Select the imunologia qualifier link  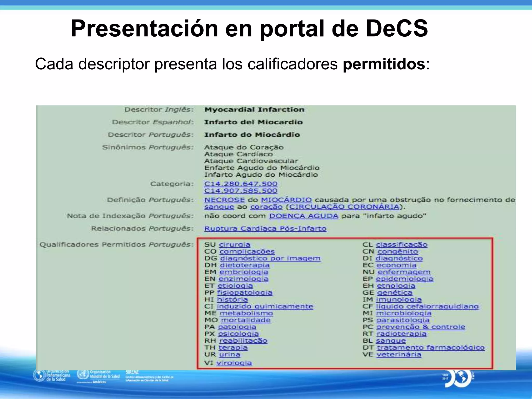399,300
